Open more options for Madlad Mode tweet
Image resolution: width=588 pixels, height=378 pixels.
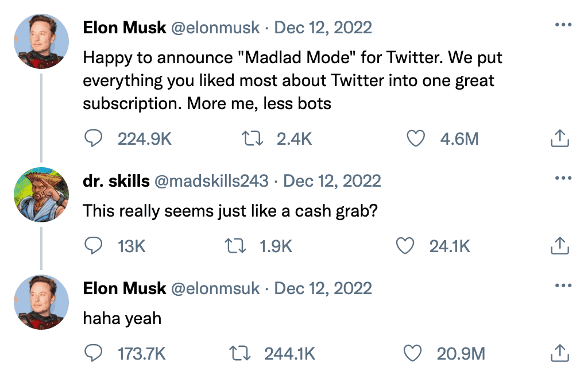(563, 26)
